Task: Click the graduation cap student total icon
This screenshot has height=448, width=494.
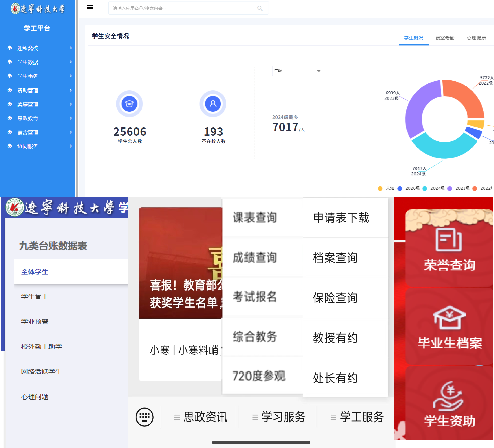Action: pos(129,104)
